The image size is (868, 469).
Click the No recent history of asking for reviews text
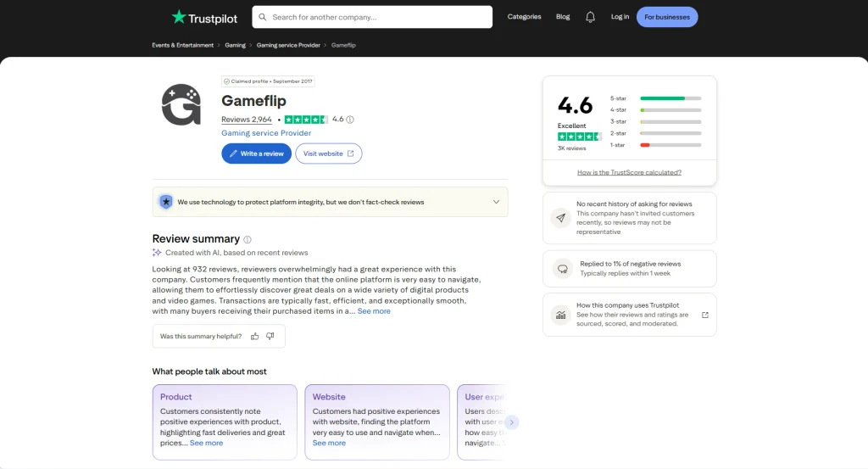[634, 204]
